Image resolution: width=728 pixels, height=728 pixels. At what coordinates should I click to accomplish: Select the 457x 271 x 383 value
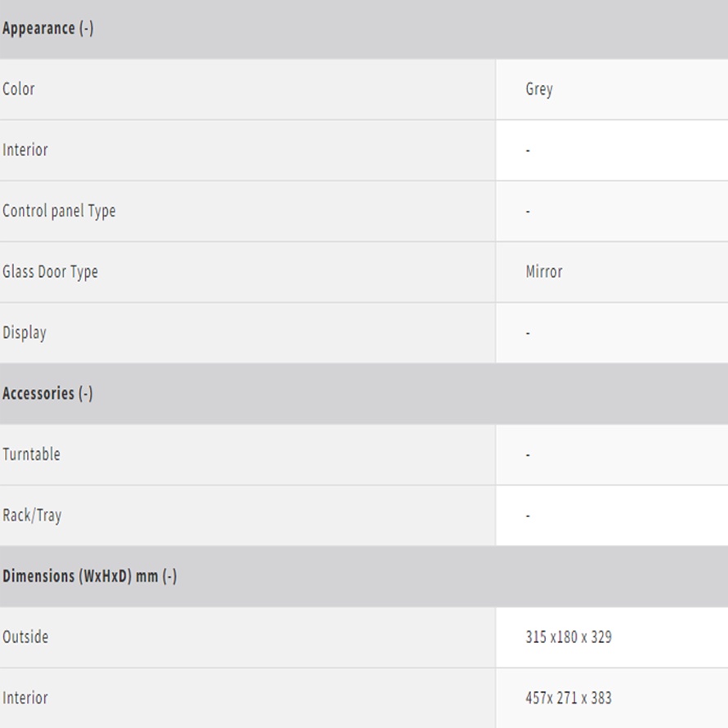click(569, 699)
